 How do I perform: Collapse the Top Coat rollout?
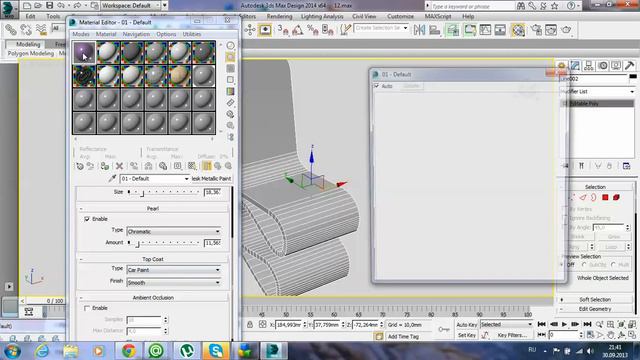point(153,259)
